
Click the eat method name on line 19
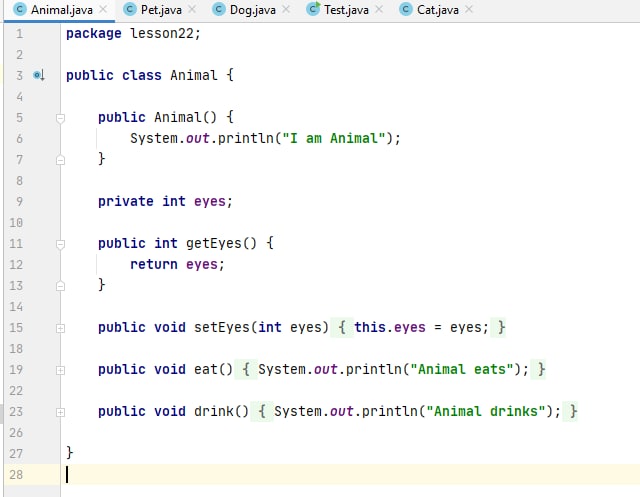point(206,369)
